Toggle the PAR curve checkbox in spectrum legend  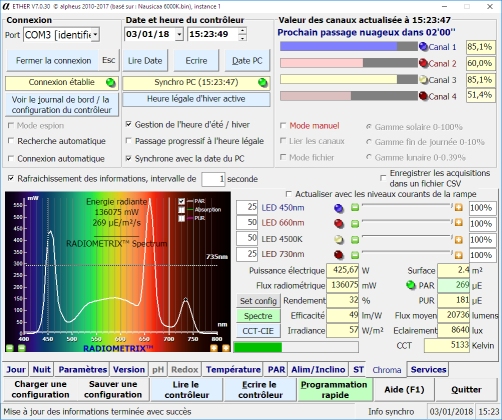click(181, 201)
